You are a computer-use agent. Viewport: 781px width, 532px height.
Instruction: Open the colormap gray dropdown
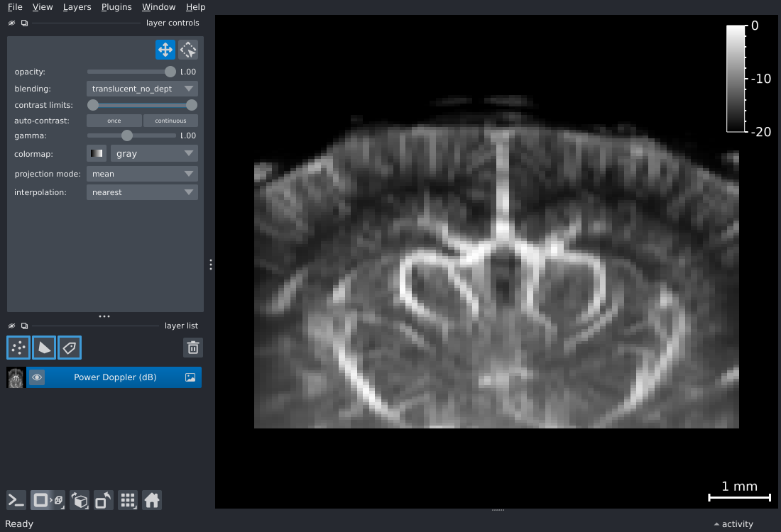click(154, 154)
